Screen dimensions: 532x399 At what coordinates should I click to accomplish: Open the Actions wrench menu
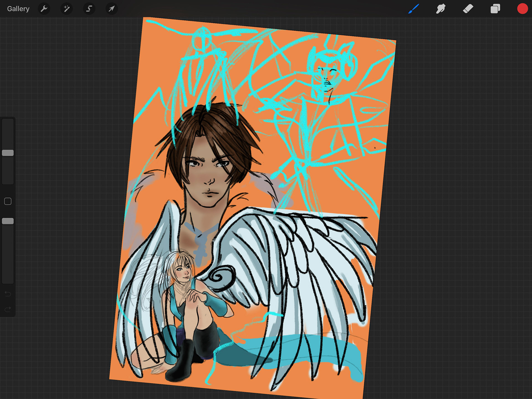click(44, 9)
